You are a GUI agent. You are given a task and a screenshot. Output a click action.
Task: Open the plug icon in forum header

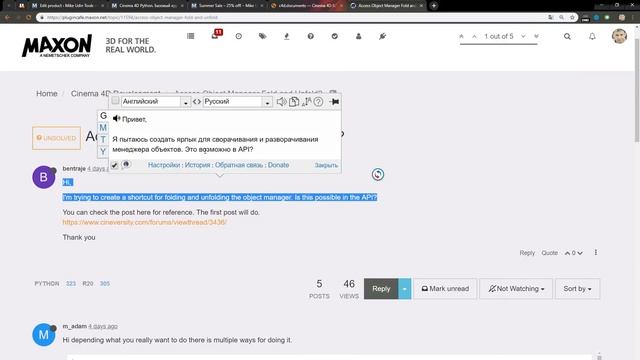(x=382, y=36)
